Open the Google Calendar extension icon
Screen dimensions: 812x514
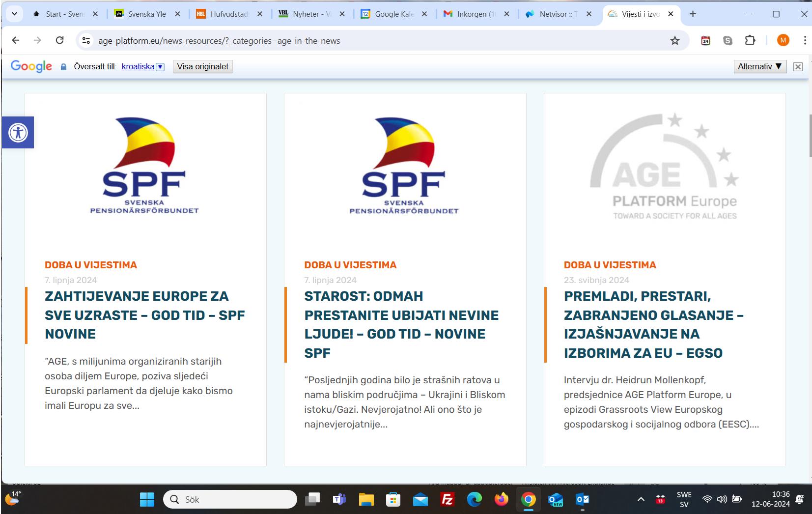coord(706,41)
